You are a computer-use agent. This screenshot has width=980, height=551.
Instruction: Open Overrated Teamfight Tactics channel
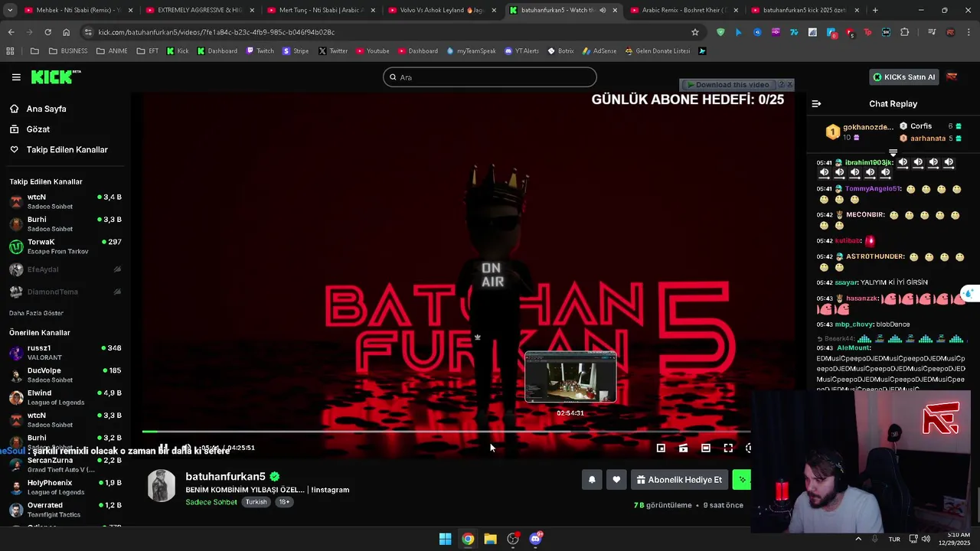click(x=65, y=510)
